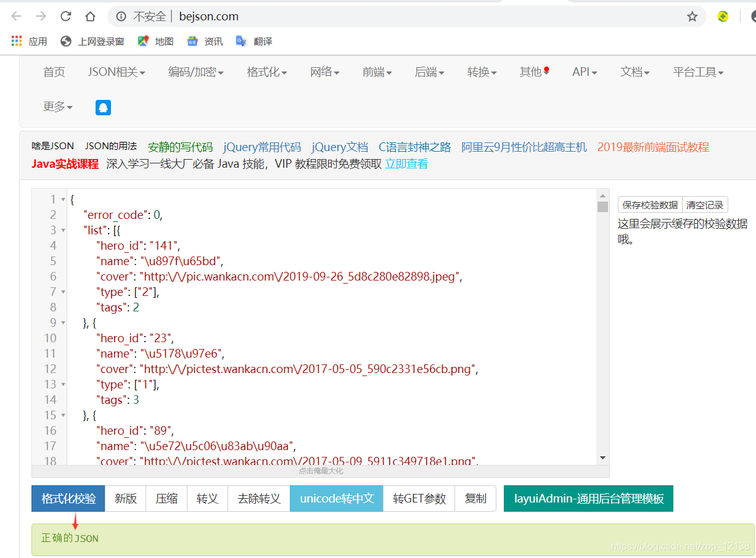Bookmark this page with the star icon

point(692,17)
